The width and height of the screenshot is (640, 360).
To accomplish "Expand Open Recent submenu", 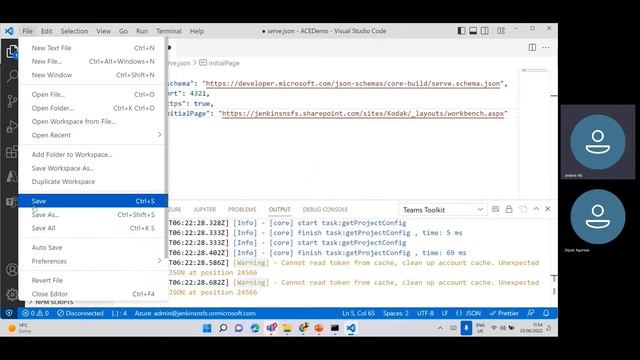I will tap(93, 135).
